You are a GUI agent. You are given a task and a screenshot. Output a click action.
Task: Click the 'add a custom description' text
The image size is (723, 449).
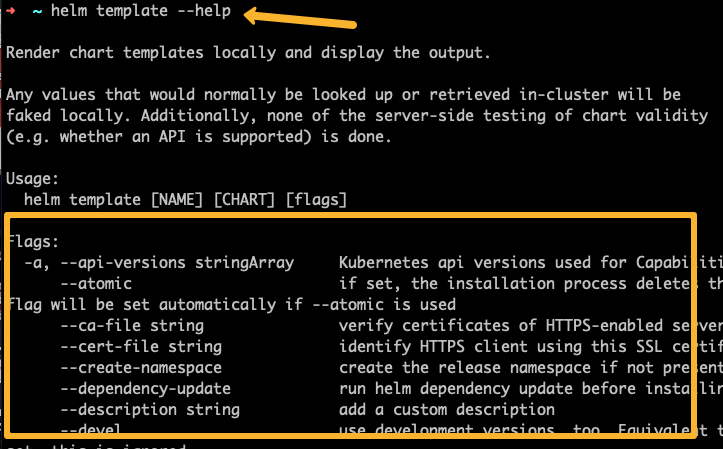(447, 409)
